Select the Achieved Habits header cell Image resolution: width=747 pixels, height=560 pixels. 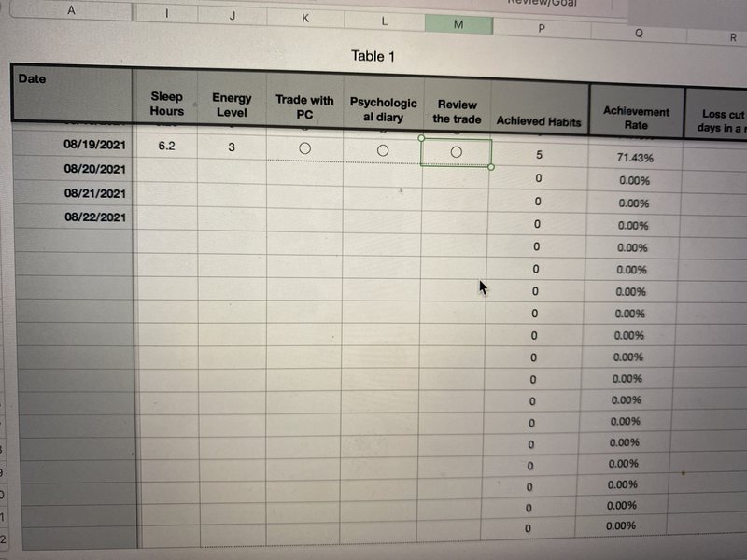click(x=539, y=120)
